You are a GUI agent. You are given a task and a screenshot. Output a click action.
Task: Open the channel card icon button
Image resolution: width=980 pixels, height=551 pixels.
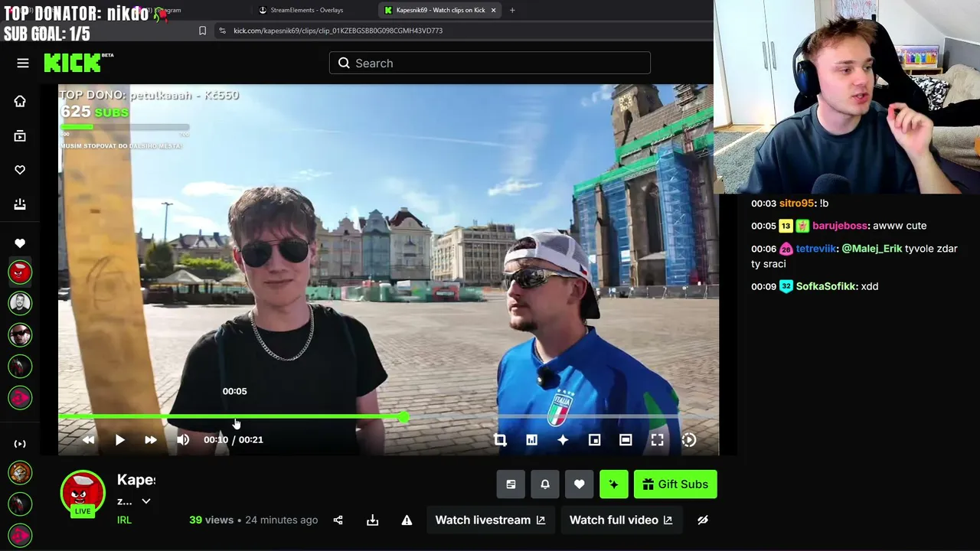(x=511, y=484)
